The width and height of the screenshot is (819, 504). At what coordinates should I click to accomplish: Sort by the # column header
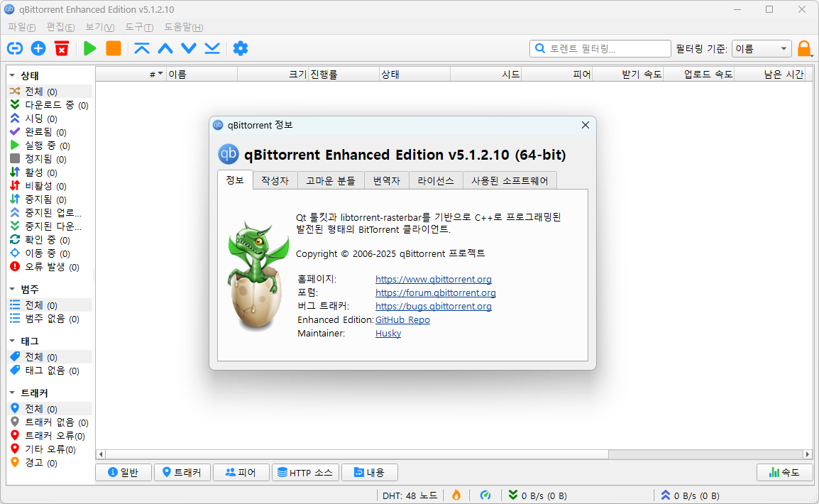click(x=131, y=74)
